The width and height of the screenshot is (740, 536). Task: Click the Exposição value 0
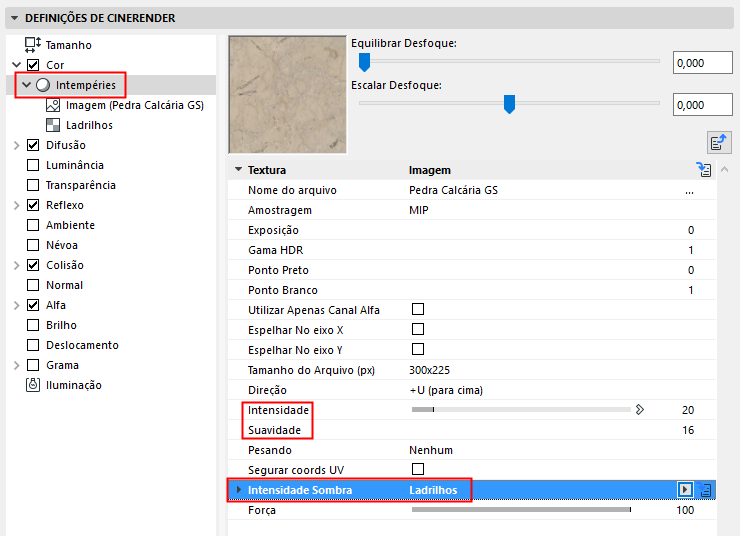[x=691, y=230]
